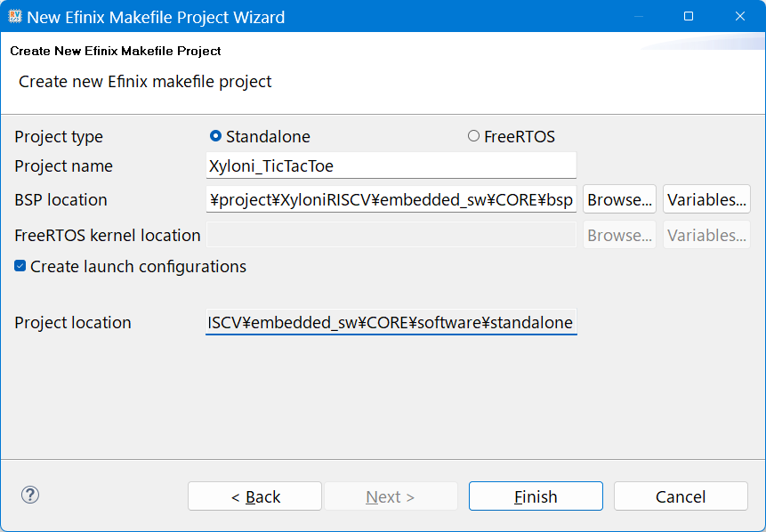The width and height of the screenshot is (766, 532).
Task: Close the New Efinix Makefile Project Wizard
Action: (x=739, y=16)
